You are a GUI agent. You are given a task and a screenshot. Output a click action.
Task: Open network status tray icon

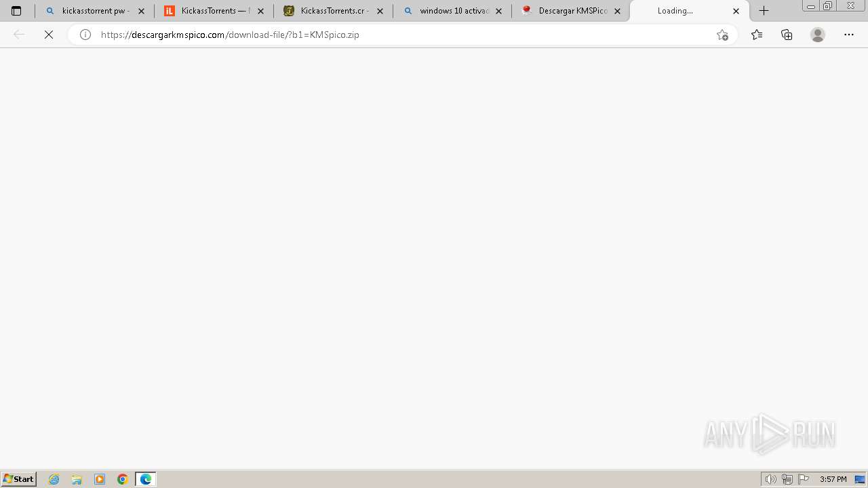click(787, 479)
